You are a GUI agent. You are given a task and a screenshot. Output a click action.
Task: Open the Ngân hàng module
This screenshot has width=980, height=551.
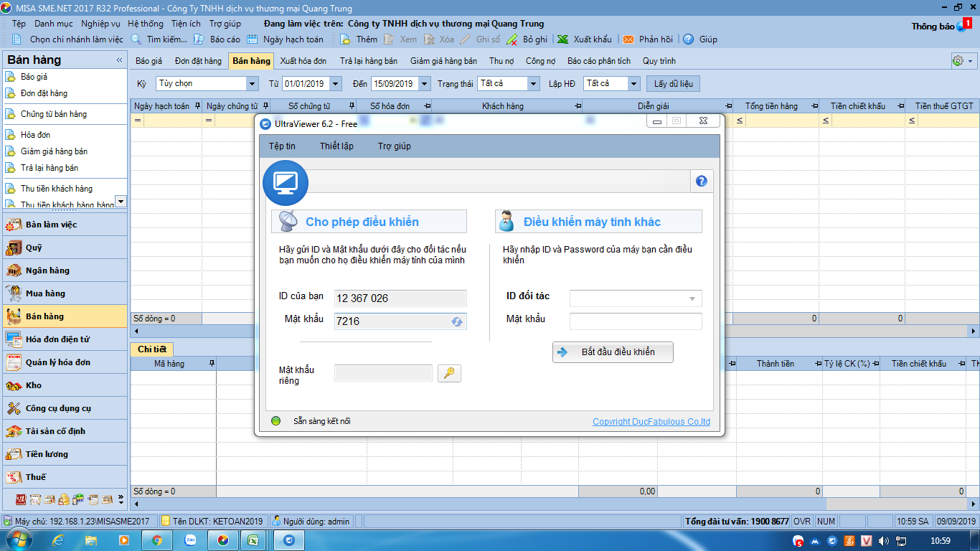[65, 270]
